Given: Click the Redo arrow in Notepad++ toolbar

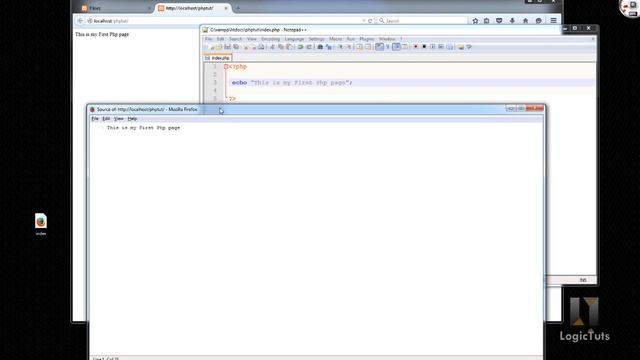Looking at the screenshot, I should (309, 47).
